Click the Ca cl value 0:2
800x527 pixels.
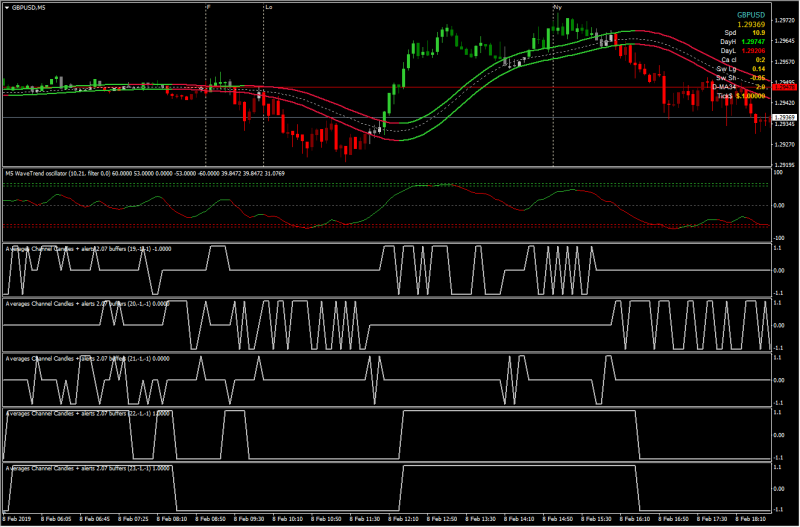(760, 60)
